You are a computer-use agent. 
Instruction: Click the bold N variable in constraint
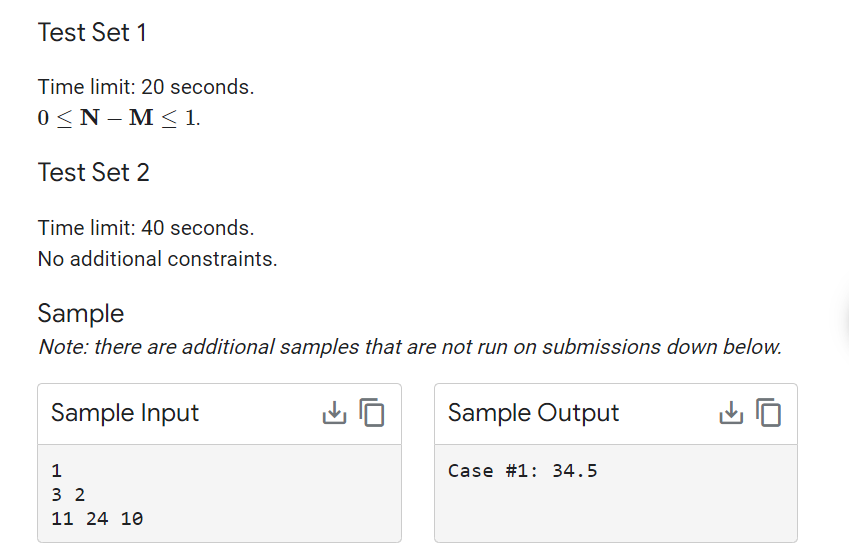pos(90,117)
